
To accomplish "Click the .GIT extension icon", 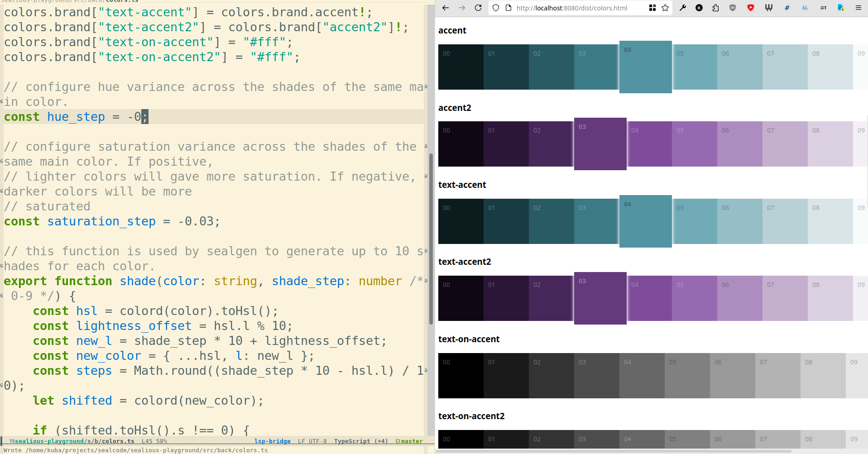I will pyautogui.click(x=823, y=8).
